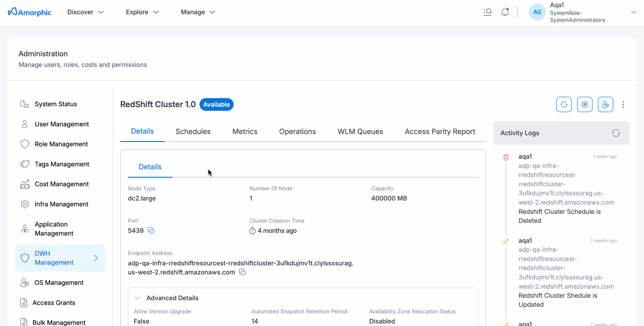Viewport: 644px width, 326px height.
Task: Switch to the Operations tab
Action: (x=297, y=132)
